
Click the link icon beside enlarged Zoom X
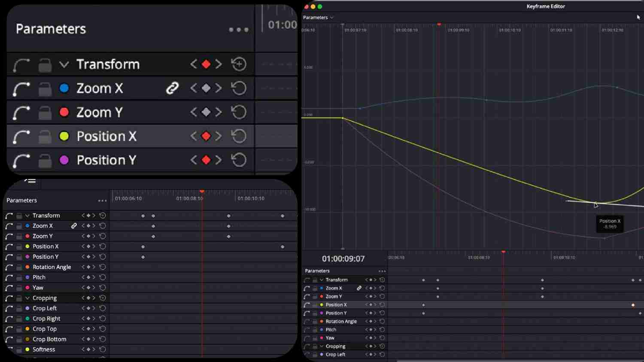pos(172,88)
